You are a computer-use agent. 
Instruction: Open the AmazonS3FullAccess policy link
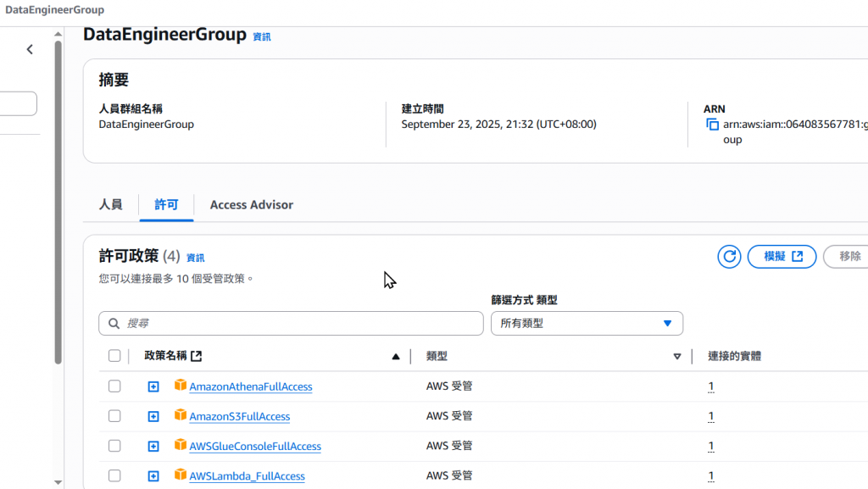[240, 416]
